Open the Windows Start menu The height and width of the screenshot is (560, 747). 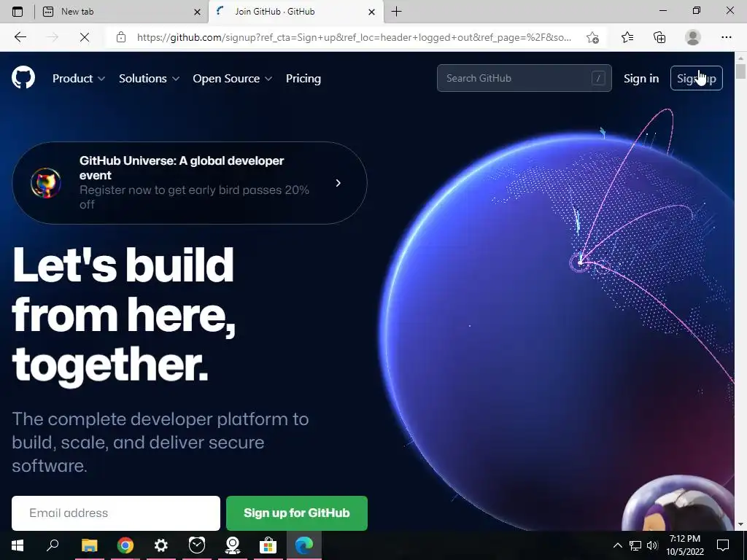coord(18,545)
